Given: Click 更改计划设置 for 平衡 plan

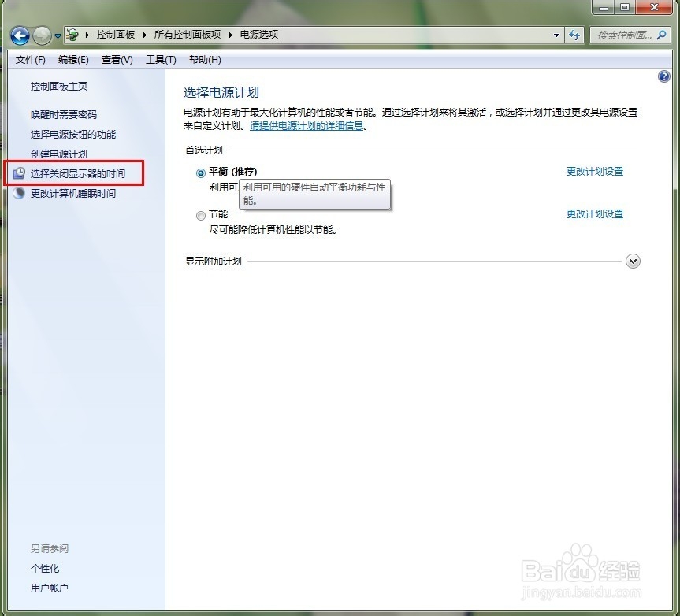Looking at the screenshot, I should tap(595, 171).
